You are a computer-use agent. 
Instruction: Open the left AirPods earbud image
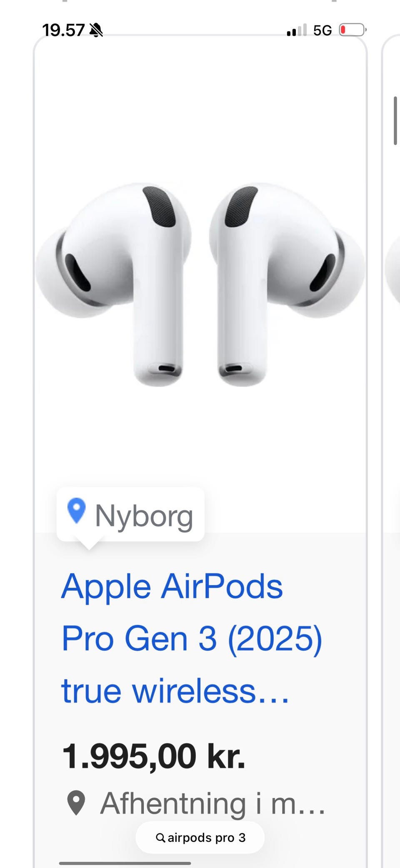pyautogui.click(x=114, y=284)
